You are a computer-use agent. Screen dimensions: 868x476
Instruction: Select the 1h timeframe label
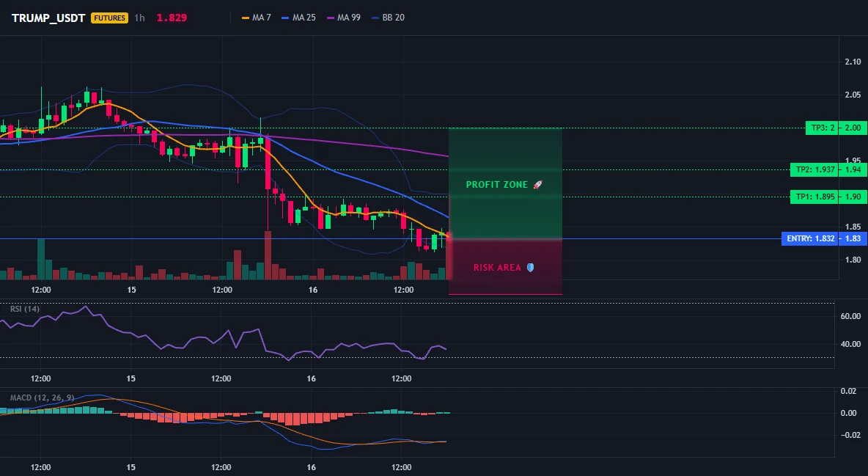139,18
